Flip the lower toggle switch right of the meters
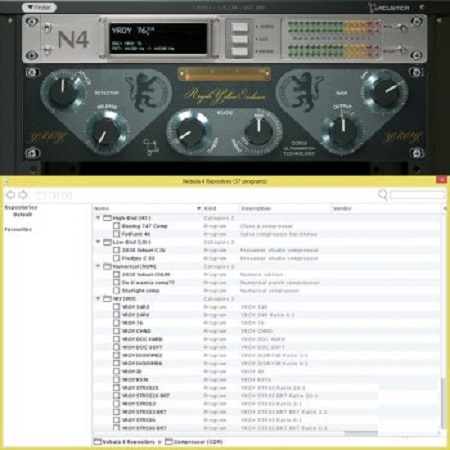 click(401, 50)
